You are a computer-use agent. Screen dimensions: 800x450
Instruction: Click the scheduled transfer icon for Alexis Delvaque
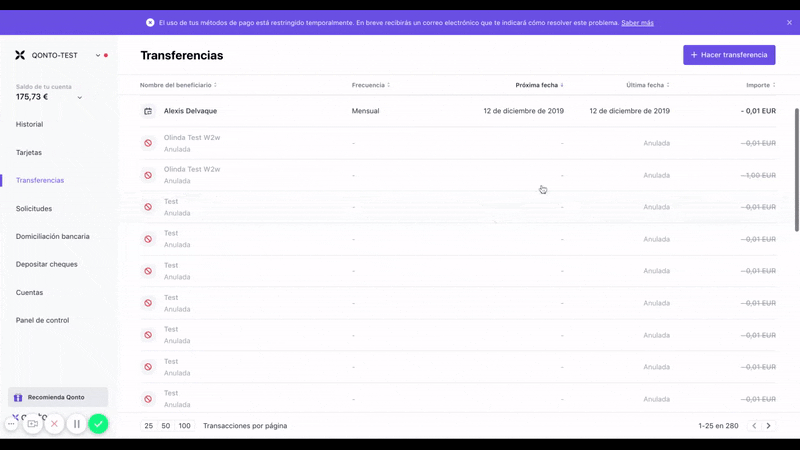pos(148,111)
